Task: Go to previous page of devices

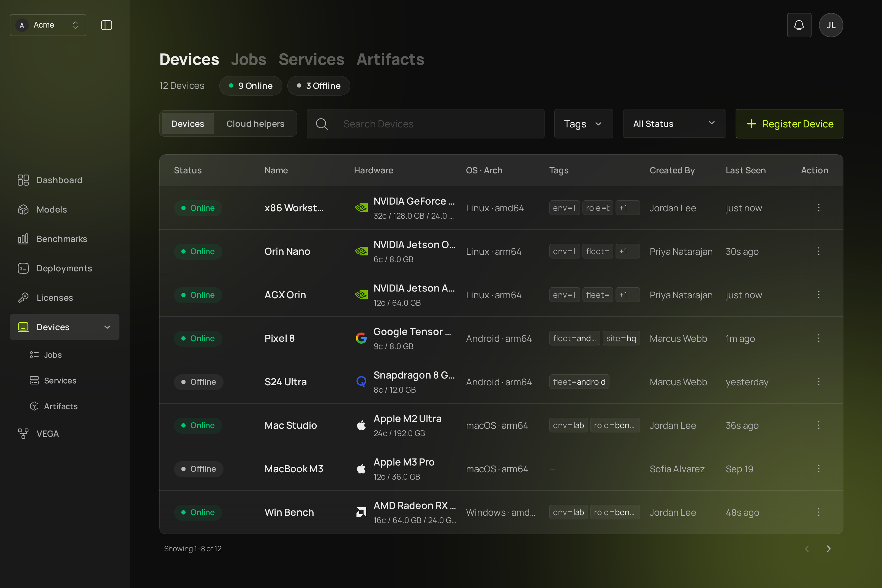Action: [x=807, y=548]
